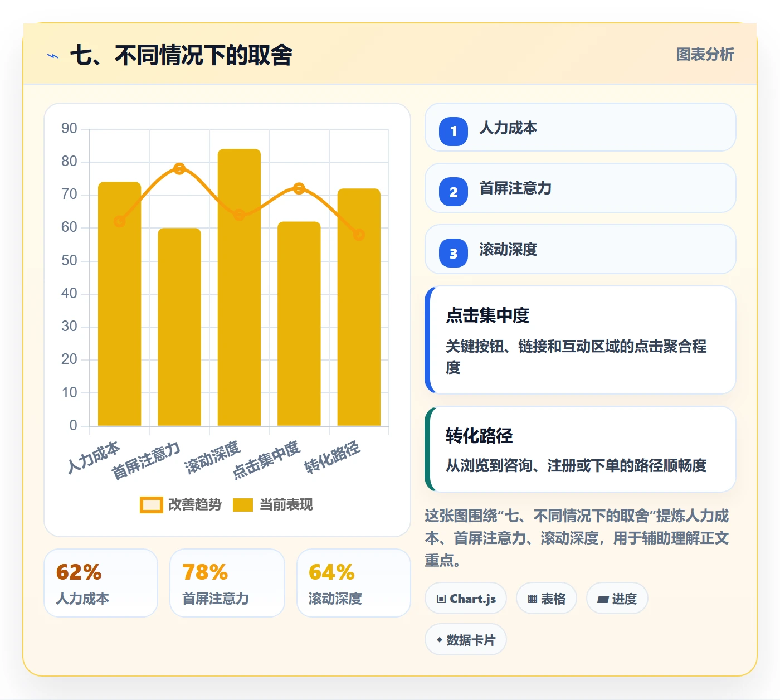The image size is (780, 700).
Task: Click the x-axis label 转化路径
Action: (333, 458)
